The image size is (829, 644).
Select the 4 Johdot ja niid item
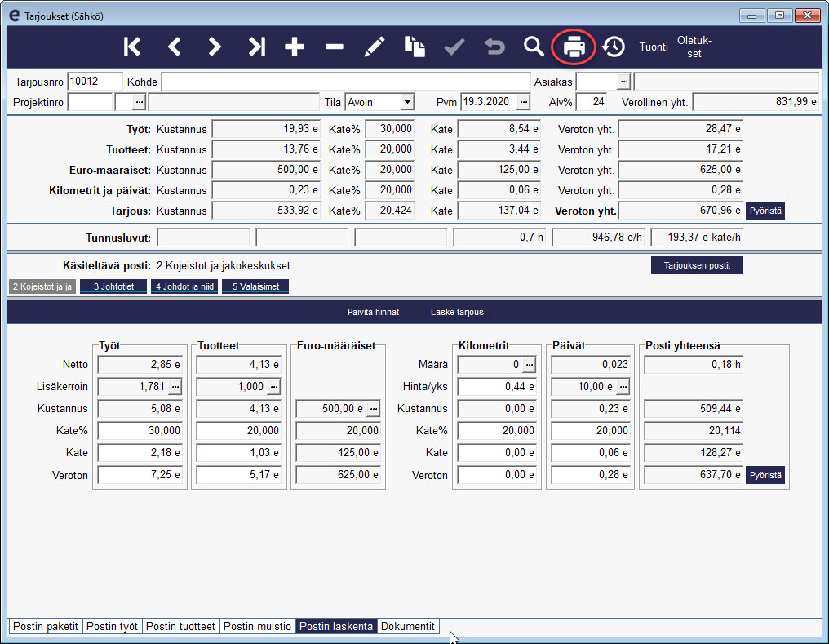(184, 286)
